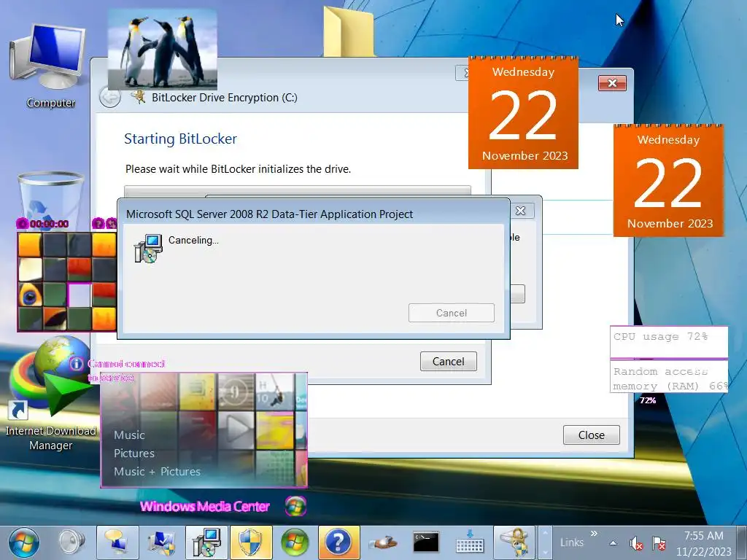Click the CPU usage 72% gadget text
The width and height of the screenshot is (747, 560).
tap(660, 337)
